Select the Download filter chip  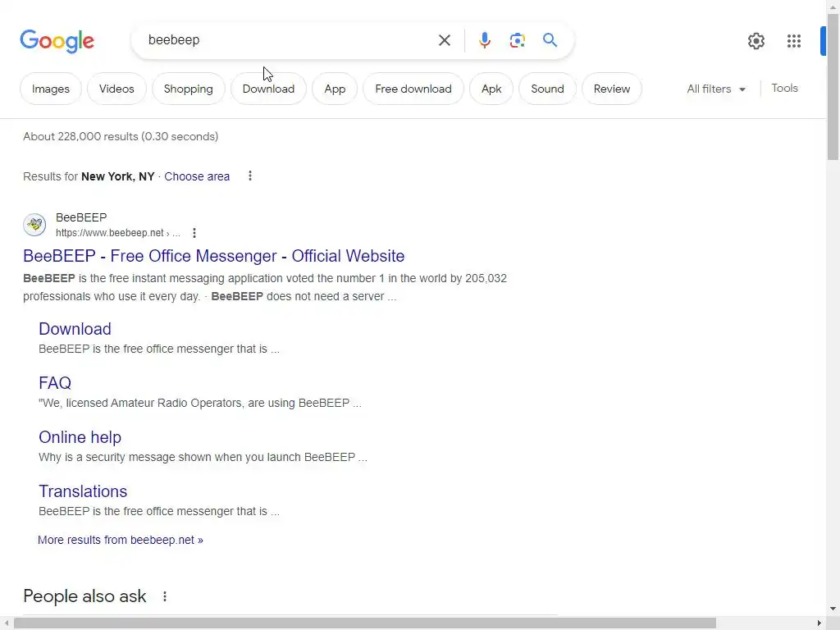click(268, 89)
